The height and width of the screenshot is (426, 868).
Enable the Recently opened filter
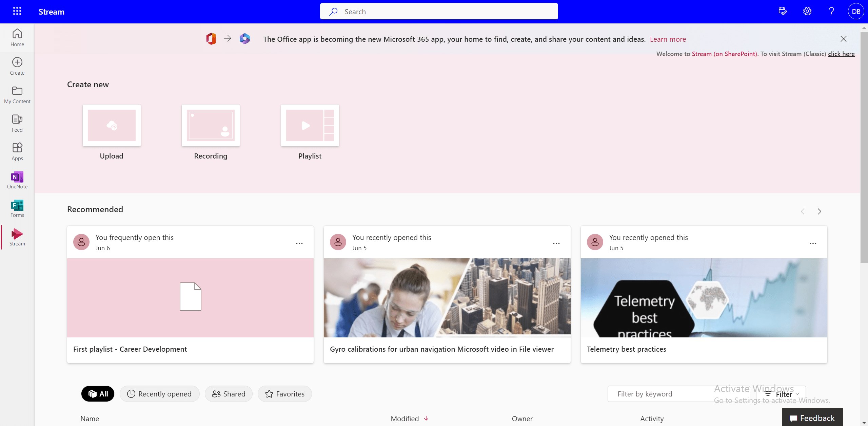(160, 393)
